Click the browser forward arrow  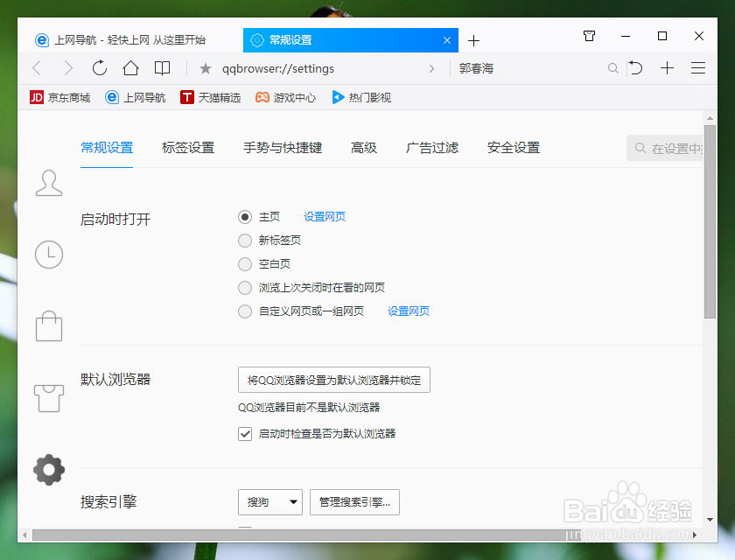(68, 68)
